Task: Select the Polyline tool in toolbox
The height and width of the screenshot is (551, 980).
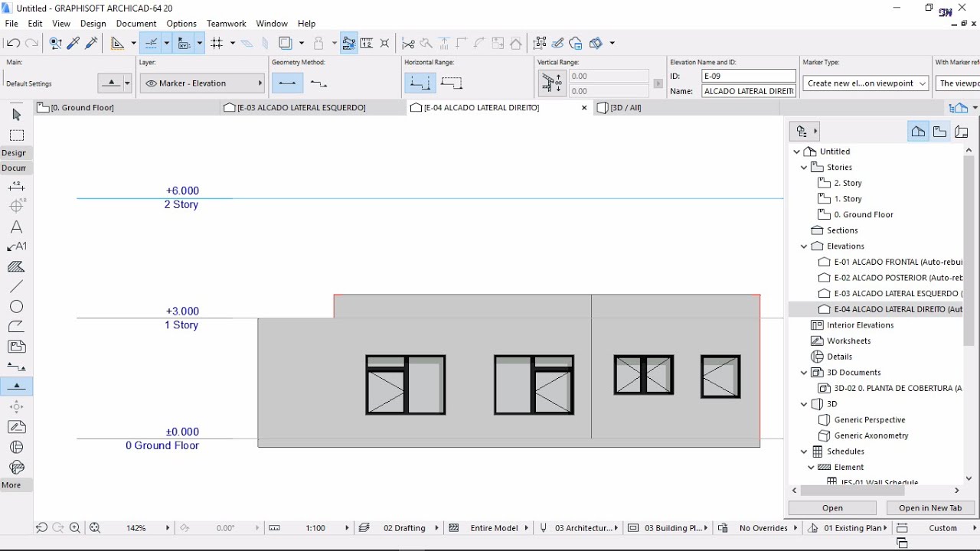Action: (17, 326)
